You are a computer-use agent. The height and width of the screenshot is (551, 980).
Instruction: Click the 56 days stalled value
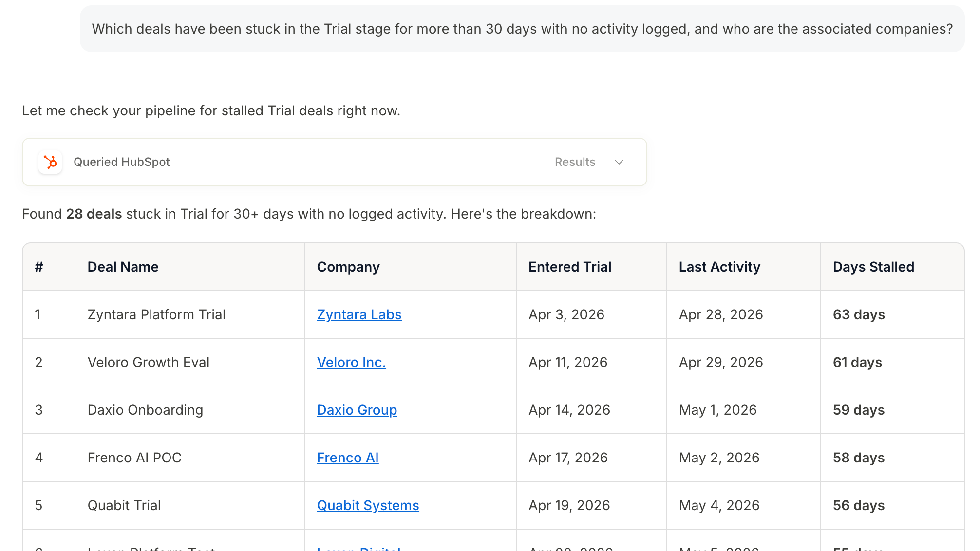[x=859, y=506]
